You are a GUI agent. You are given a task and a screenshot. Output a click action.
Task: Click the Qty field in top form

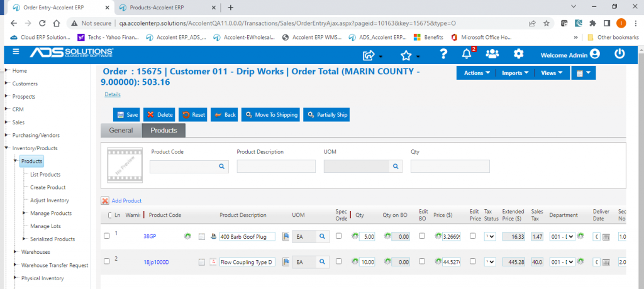450,166
